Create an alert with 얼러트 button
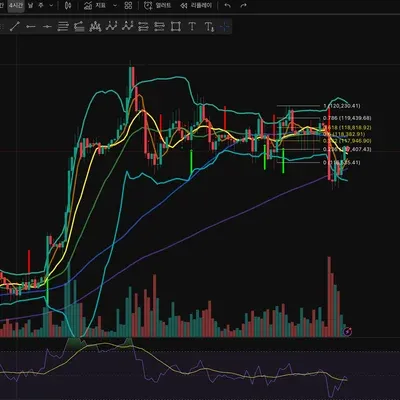 tap(158, 6)
